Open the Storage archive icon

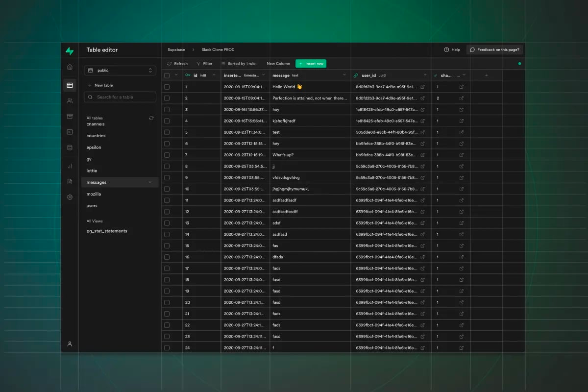(70, 116)
